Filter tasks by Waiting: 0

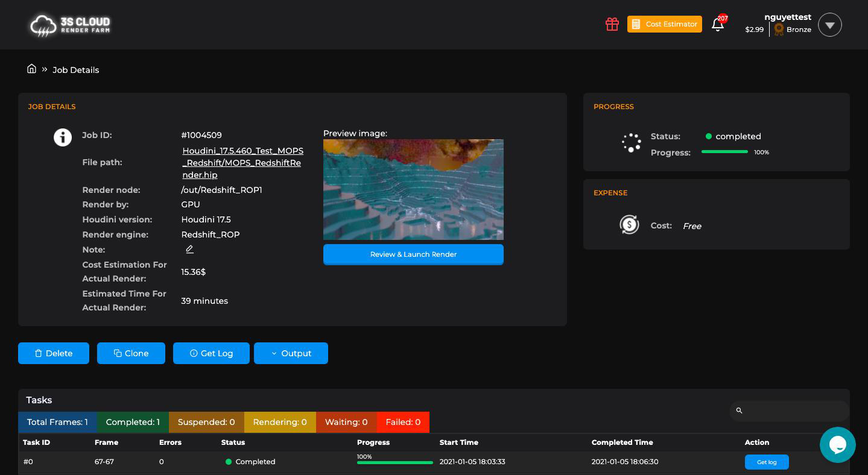point(346,422)
